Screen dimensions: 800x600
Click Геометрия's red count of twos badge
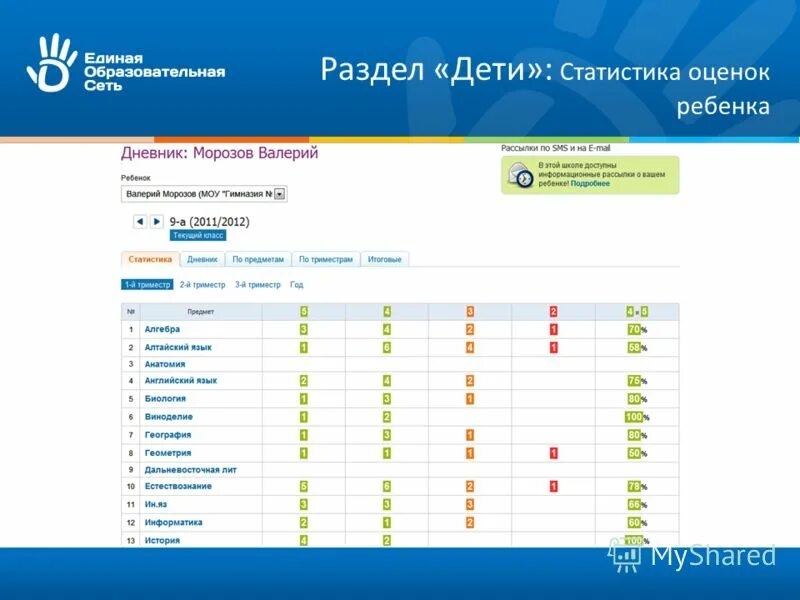[x=554, y=453]
